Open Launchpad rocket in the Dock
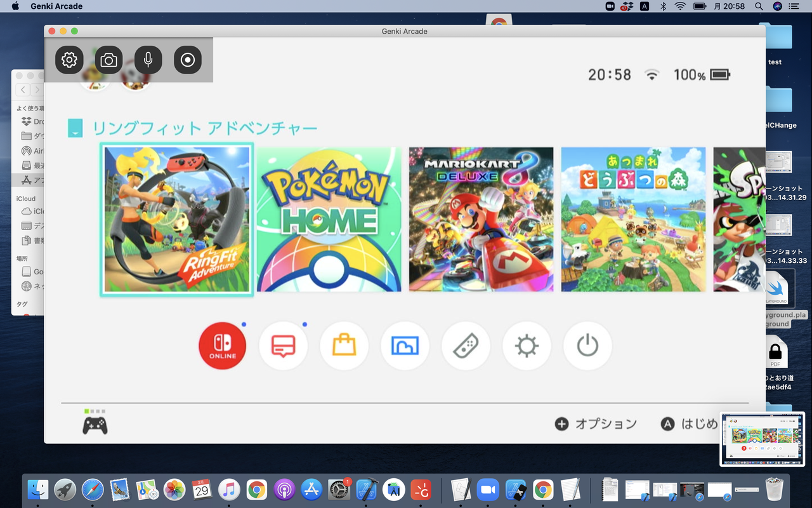The height and width of the screenshot is (508, 812). (x=65, y=489)
